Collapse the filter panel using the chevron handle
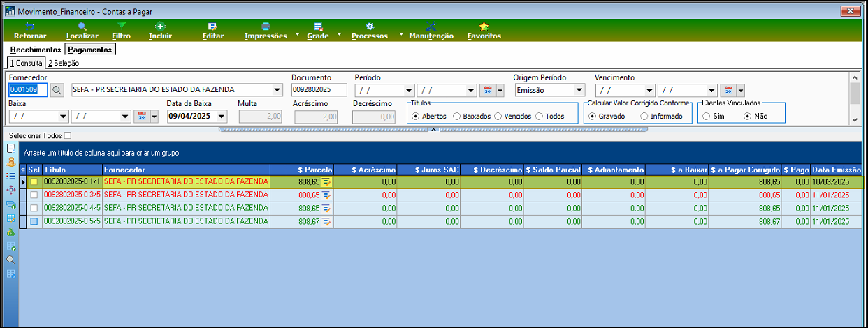 point(433,129)
